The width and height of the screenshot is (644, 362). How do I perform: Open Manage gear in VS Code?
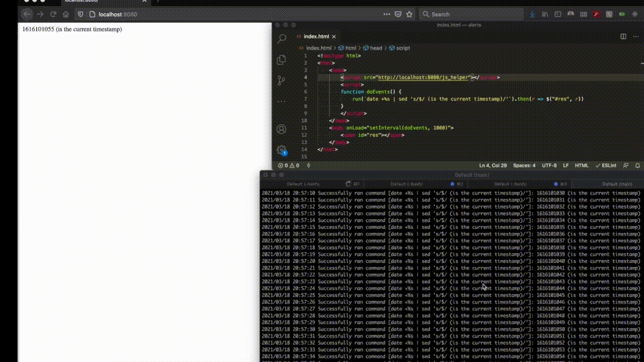pyautogui.click(x=282, y=150)
